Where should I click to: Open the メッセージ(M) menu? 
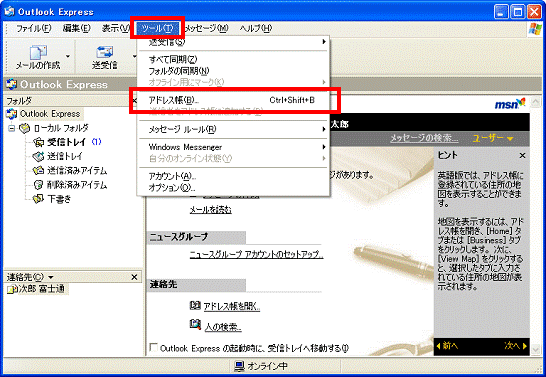point(206,28)
